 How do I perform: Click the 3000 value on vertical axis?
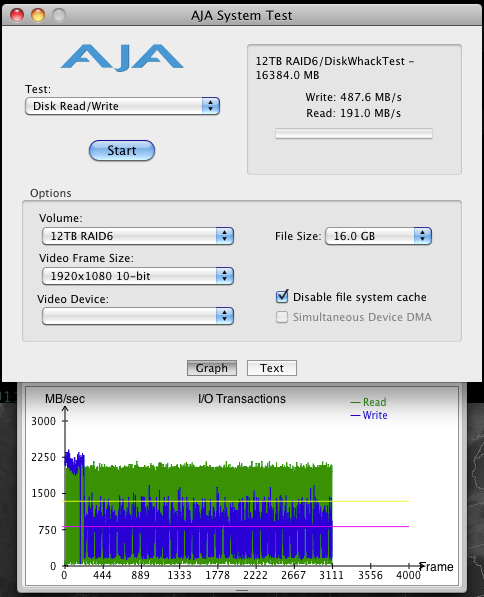(43, 421)
